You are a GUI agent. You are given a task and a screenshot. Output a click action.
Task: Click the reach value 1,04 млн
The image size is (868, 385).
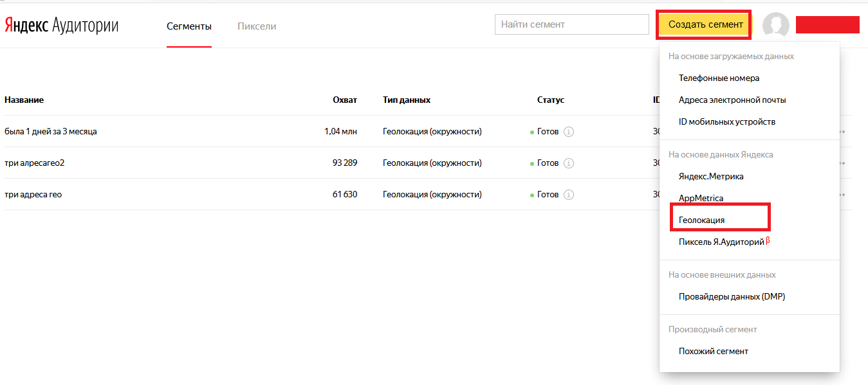(341, 132)
